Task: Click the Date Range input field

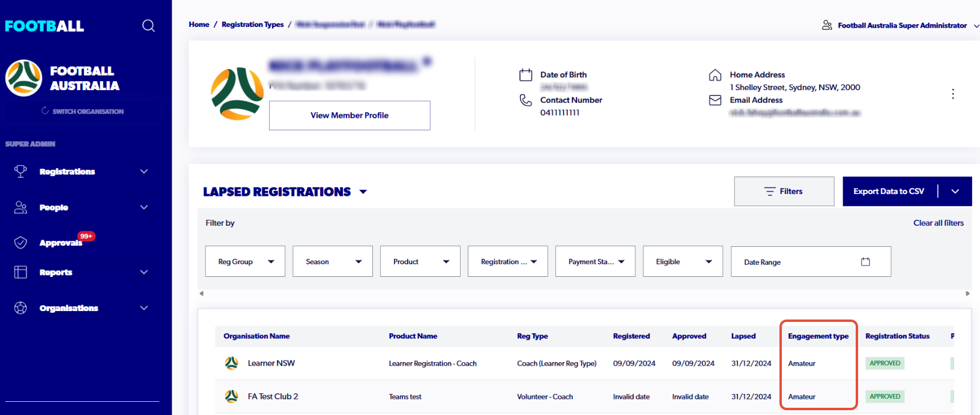Action: tap(811, 262)
